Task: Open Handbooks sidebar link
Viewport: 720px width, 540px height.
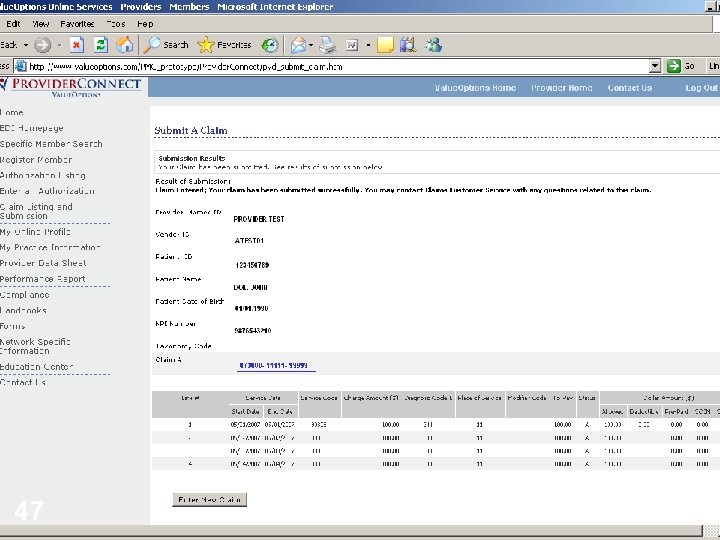Action: point(23,310)
